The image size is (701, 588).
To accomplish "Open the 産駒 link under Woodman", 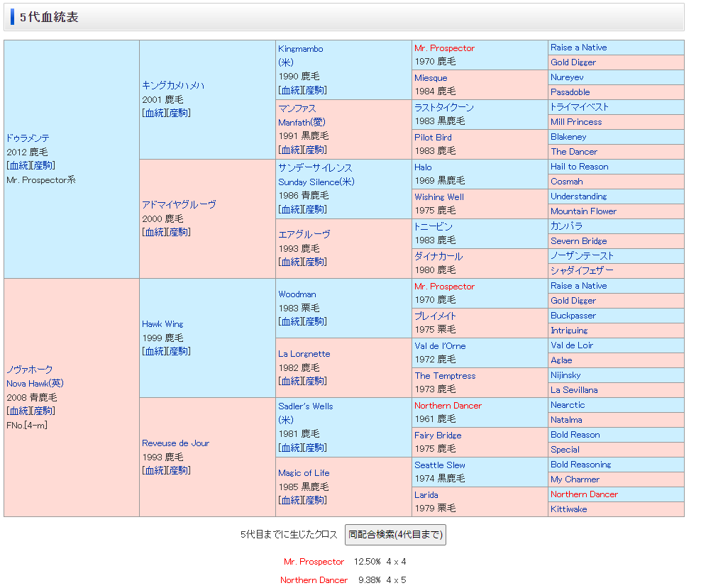I will pyautogui.click(x=315, y=322).
